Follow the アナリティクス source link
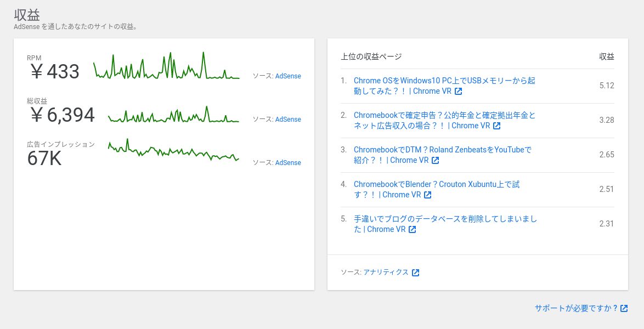 pos(386,273)
